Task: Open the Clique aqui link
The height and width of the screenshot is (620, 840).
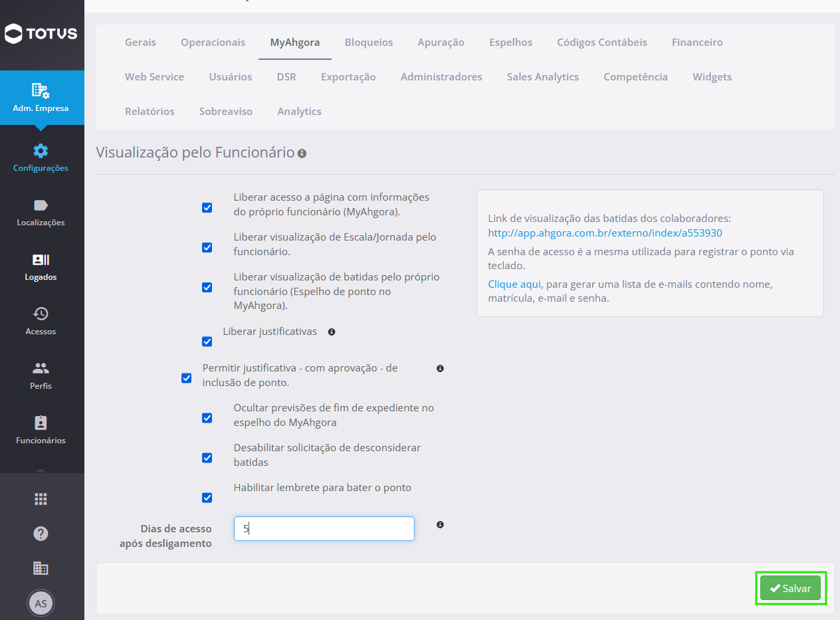Action: coord(515,284)
